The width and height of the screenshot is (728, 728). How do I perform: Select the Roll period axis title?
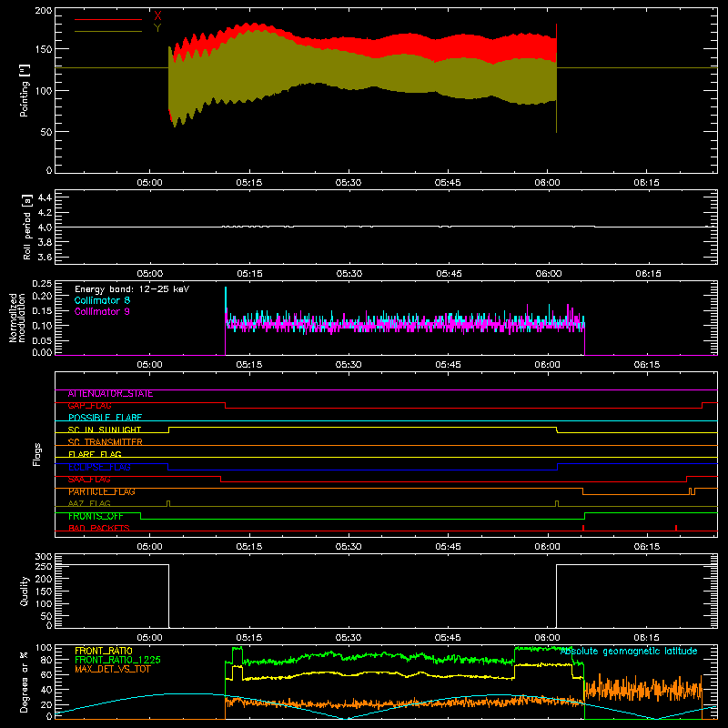[27, 227]
